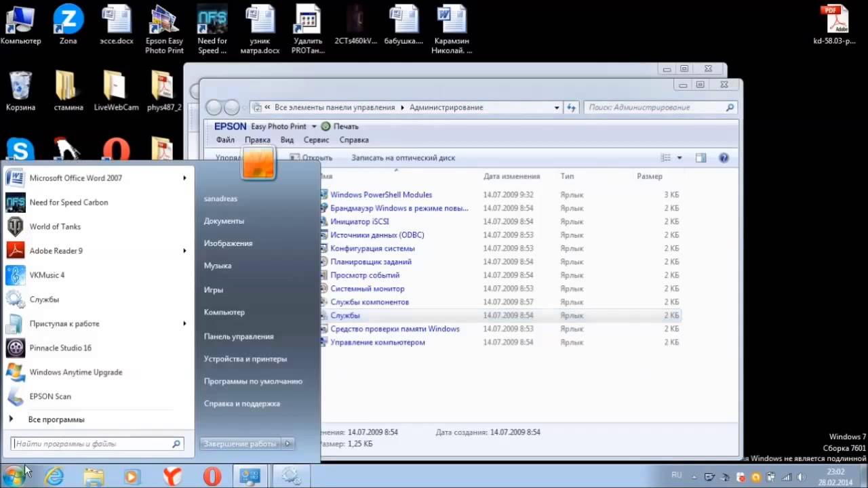Open the address bar history dropdown
The height and width of the screenshot is (488, 868).
click(x=557, y=108)
